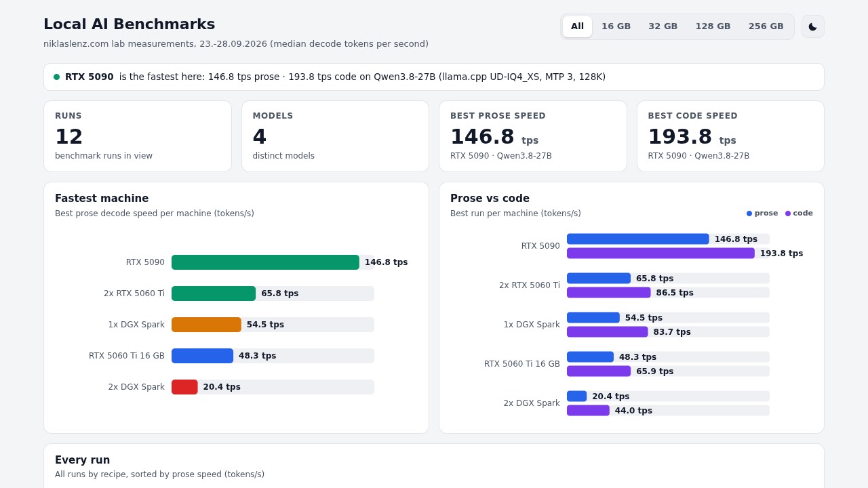Click the Every run section heading
The height and width of the screenshot is (488, 868).
[x=82, y=460]
